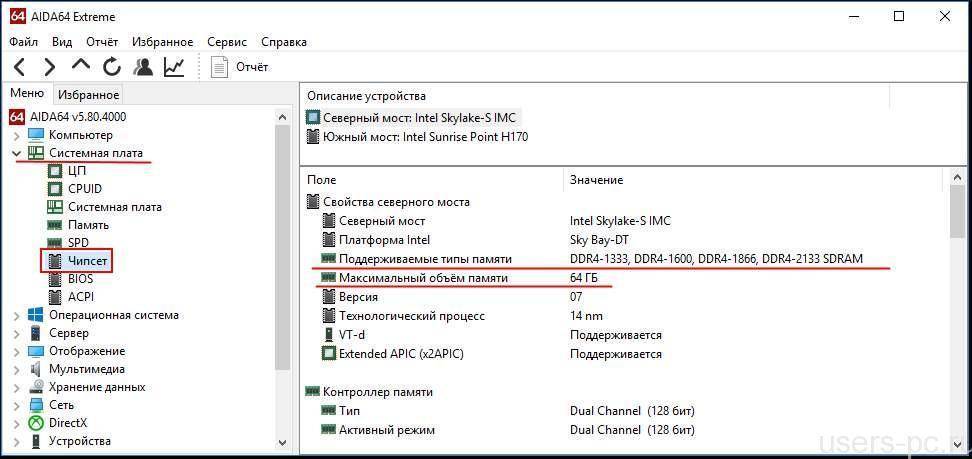
Task: Refresh the current page using the refresh icon
Action: click(x=112, y=66)
